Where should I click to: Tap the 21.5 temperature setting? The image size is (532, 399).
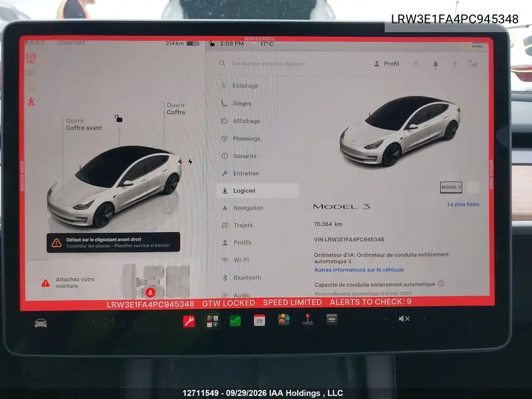coord(115,323)
